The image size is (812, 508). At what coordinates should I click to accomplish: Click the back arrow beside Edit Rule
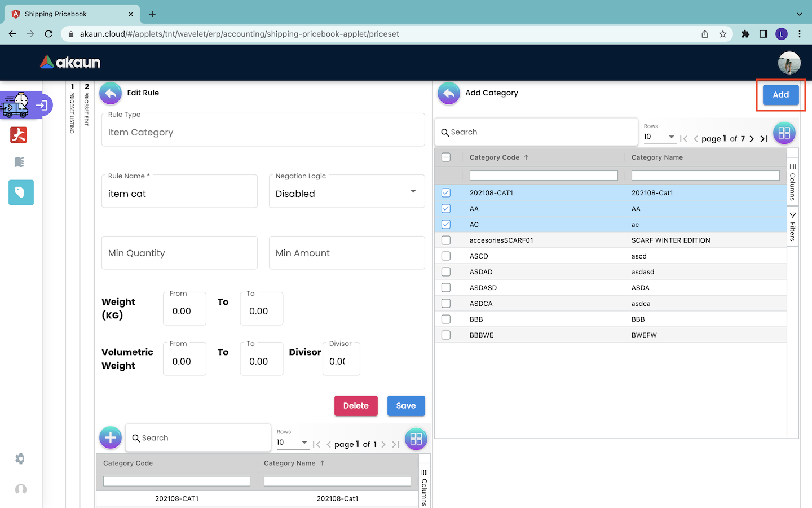pyautogui.click(x=111, y=93)
